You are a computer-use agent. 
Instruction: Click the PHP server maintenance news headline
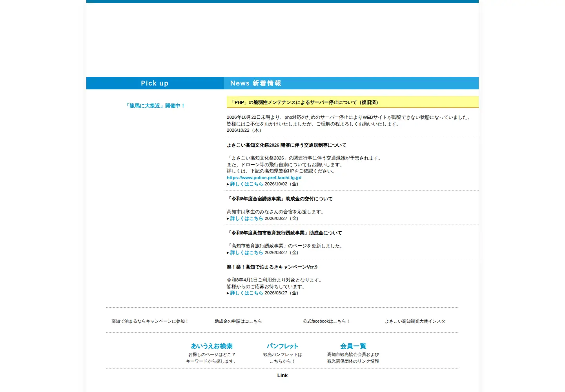coord(304,102)
